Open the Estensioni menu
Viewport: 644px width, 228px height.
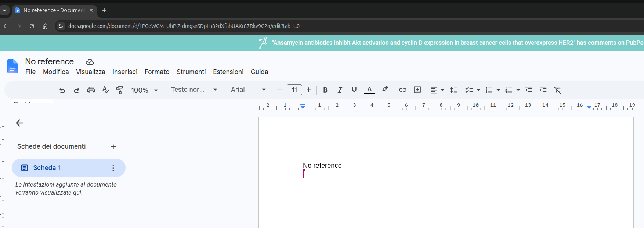coord(228,72)
